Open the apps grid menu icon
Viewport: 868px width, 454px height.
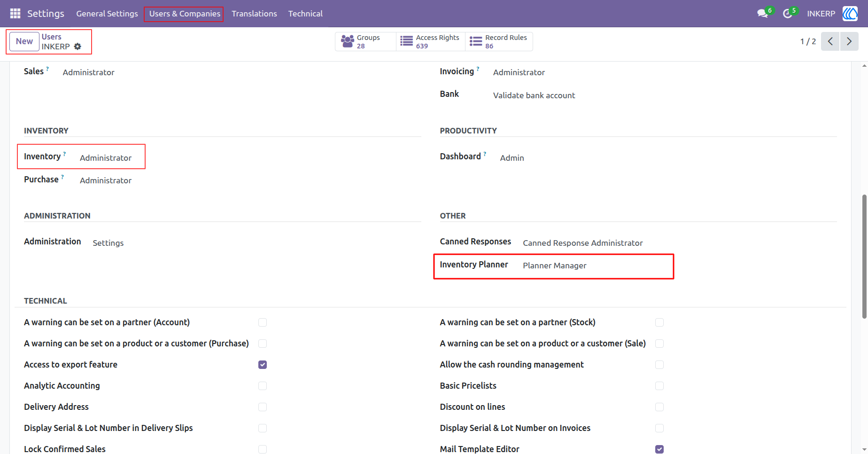click(x=15, y=14)
